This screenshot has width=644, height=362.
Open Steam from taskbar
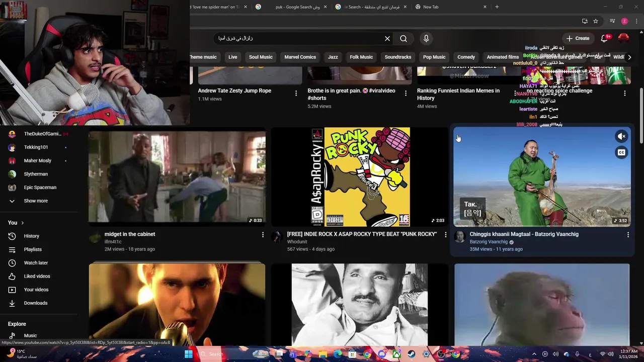(412, 354)
